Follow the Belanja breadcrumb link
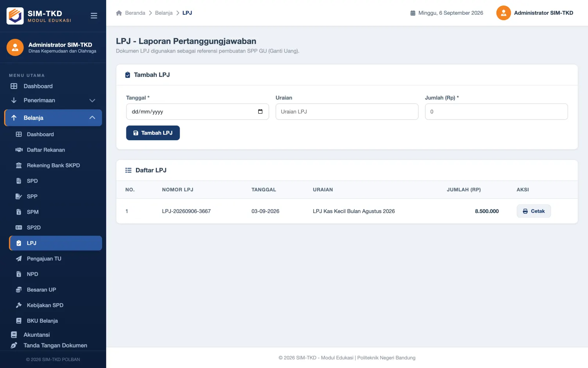Image resolution: width=588 pixels, height=368 pixels. pos(164,13)
